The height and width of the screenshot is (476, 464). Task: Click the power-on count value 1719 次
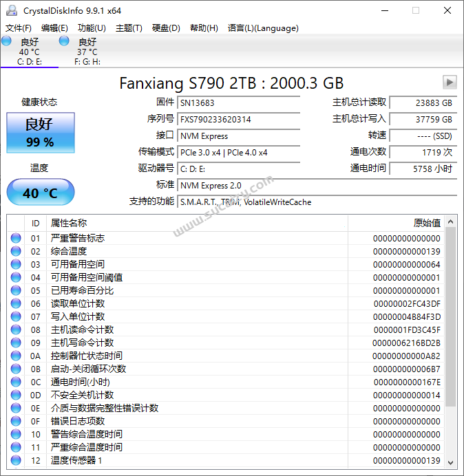point(423,152)
